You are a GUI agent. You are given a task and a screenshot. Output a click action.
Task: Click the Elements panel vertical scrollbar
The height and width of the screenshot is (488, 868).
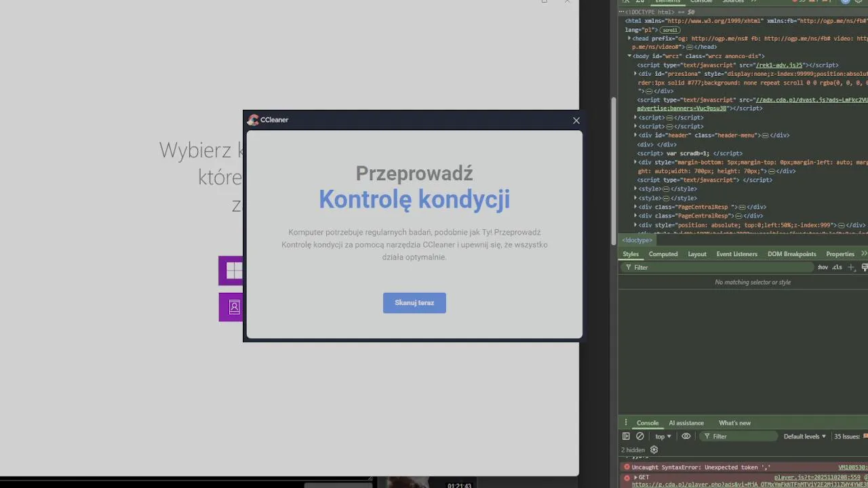614,169
